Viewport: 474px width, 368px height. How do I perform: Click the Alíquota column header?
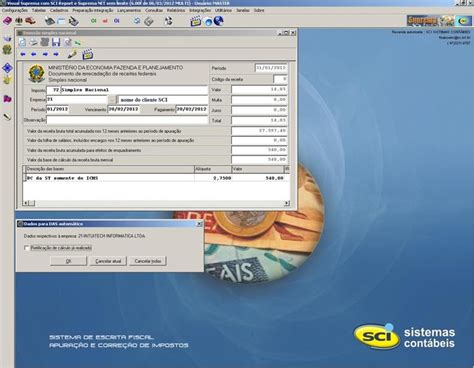coord(213,169)
